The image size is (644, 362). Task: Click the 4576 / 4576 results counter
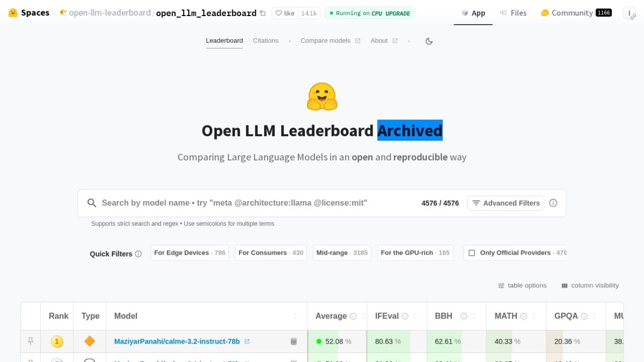click(x=440, y=203)
